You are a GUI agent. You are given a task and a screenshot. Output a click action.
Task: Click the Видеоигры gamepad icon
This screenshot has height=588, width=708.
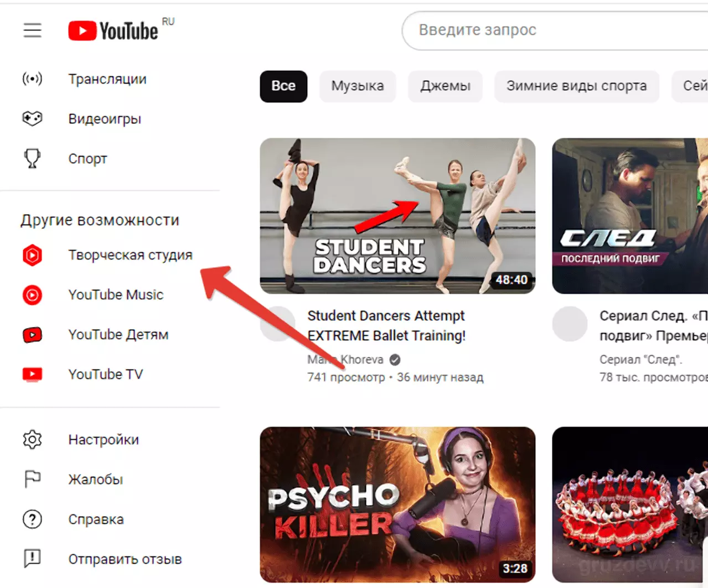point(32,119)
